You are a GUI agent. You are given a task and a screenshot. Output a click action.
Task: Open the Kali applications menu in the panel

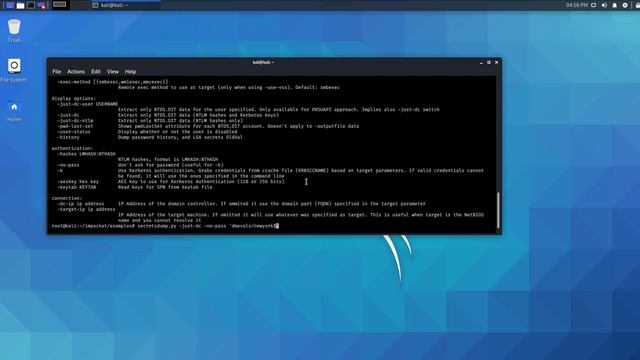click(x=10, y=5)
